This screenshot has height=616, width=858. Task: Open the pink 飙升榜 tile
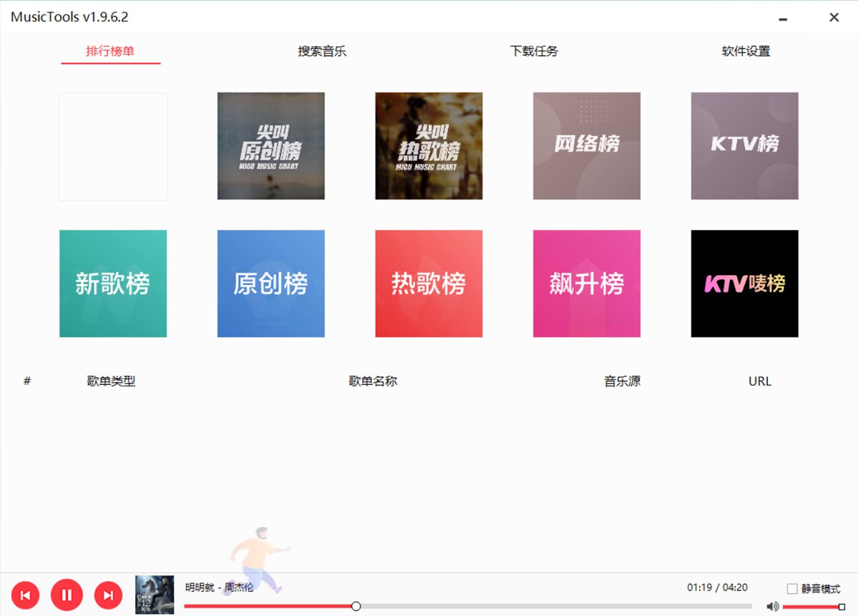[x=587, y=284]
